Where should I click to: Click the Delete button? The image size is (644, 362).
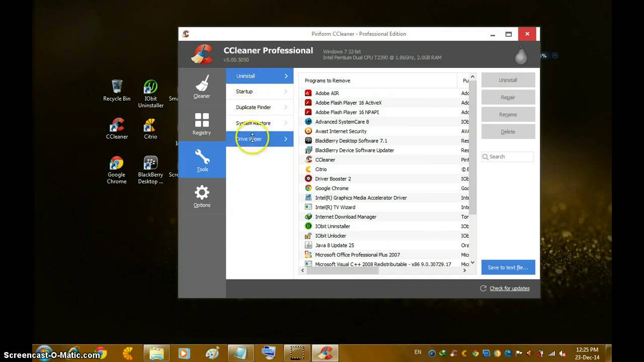click(508, 131)
